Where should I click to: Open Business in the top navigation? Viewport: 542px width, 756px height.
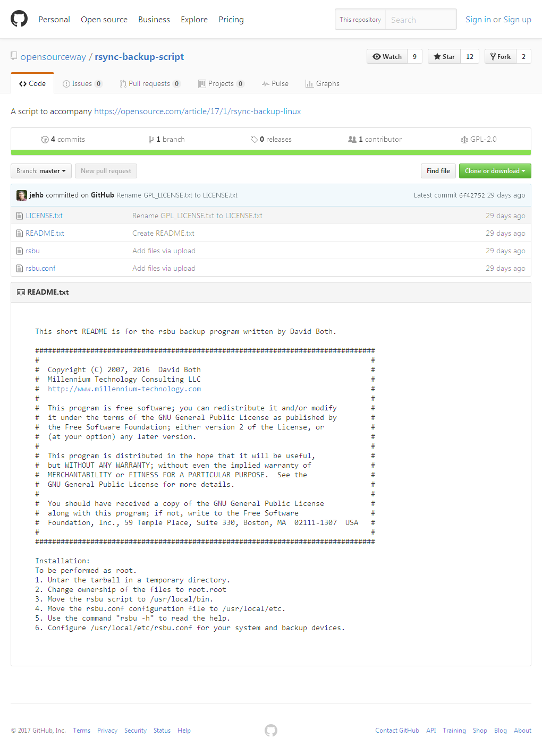[x=154, y=19]
